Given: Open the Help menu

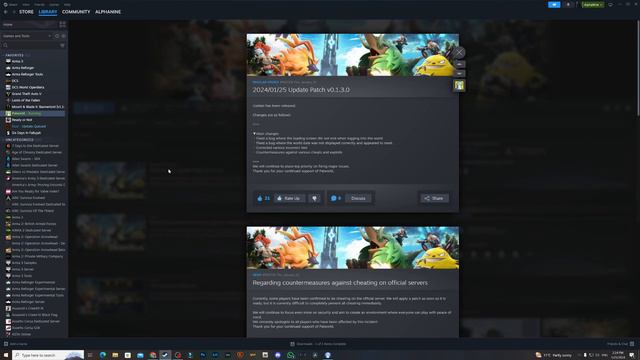Looking at the screenshot, I should 67,4.
